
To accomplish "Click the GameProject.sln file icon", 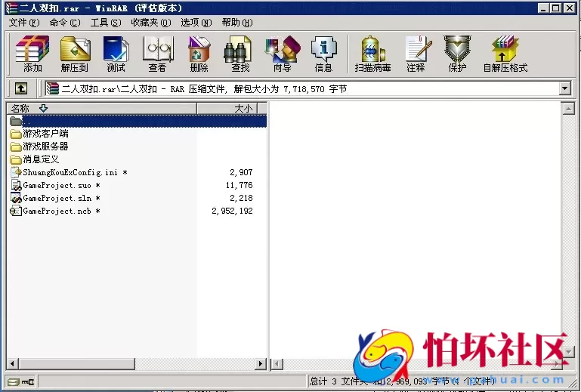I will pos(16,198).
